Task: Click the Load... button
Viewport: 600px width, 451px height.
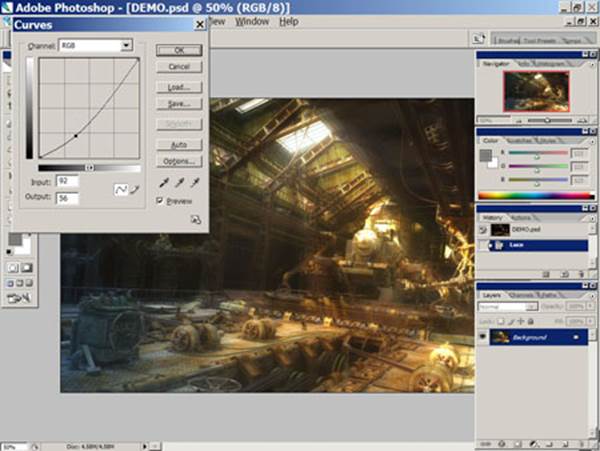Action: (179, 87)
